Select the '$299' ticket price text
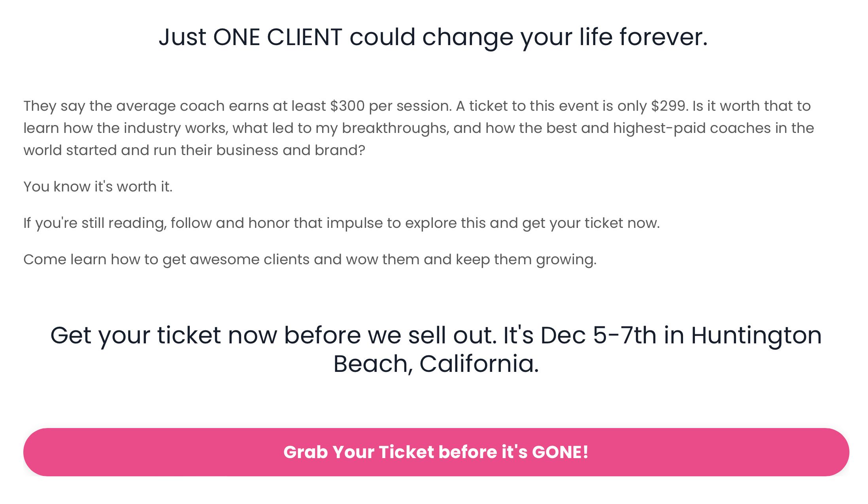 pos(668,106)
